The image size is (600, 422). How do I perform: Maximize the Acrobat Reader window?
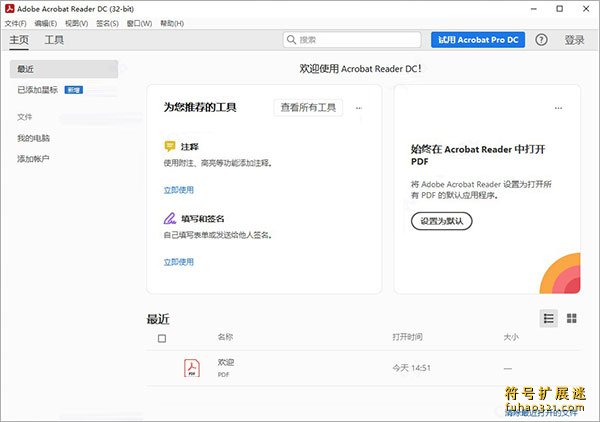[x=559, y=8]
